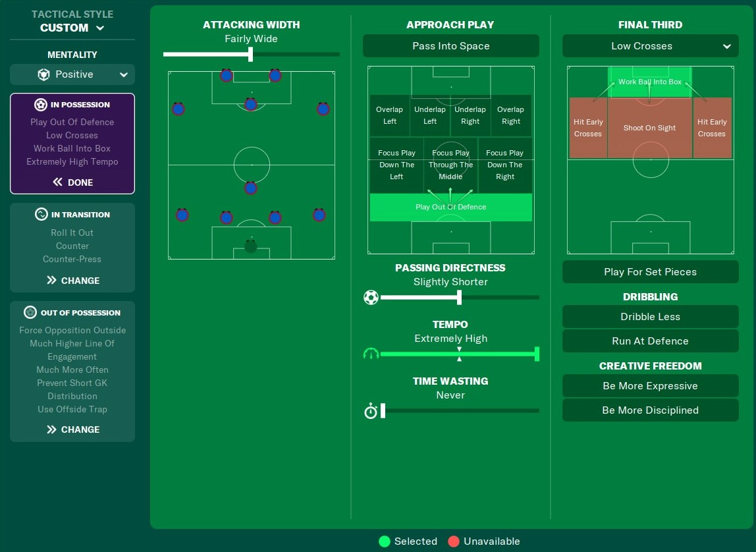
Task: Select the goalkeeper on the pitch diagram
Action: [x=251, y=246]
